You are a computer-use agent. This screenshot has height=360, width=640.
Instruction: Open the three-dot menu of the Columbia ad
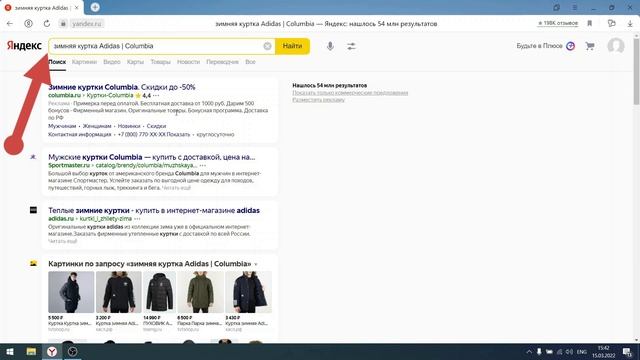coord(156,96)
